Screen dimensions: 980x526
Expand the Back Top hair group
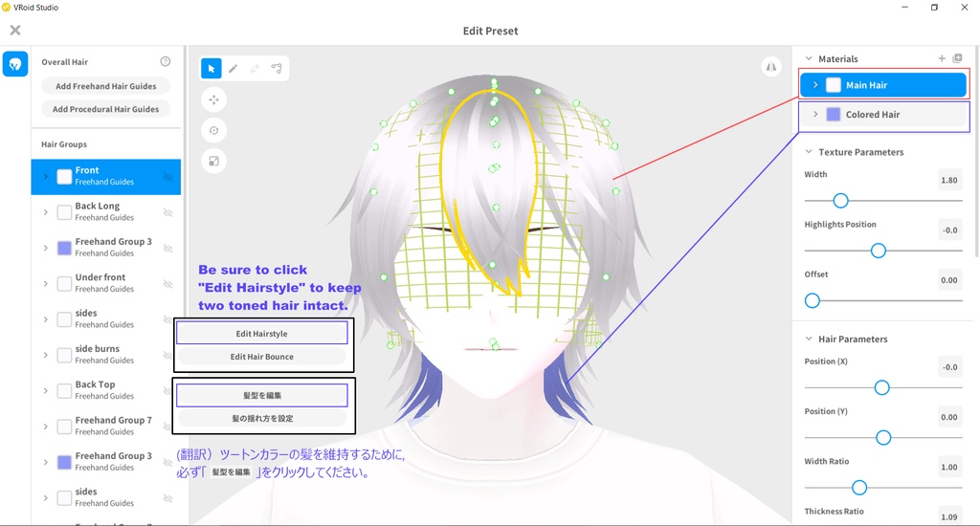(x=45, y=390)
